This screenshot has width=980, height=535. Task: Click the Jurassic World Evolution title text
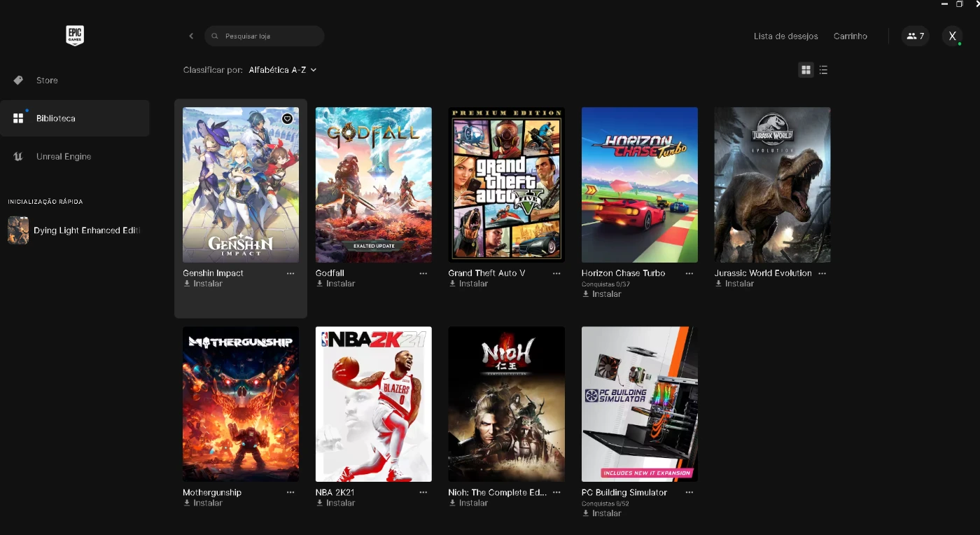(x=763, y=273)
